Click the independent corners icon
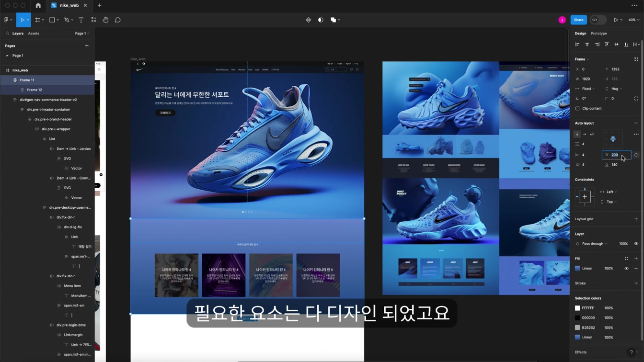 coord(636,99)
